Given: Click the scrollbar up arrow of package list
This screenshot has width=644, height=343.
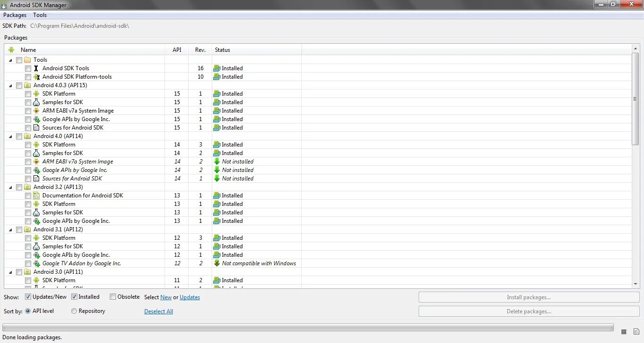Looking at the screenshot, I should 636,49.
